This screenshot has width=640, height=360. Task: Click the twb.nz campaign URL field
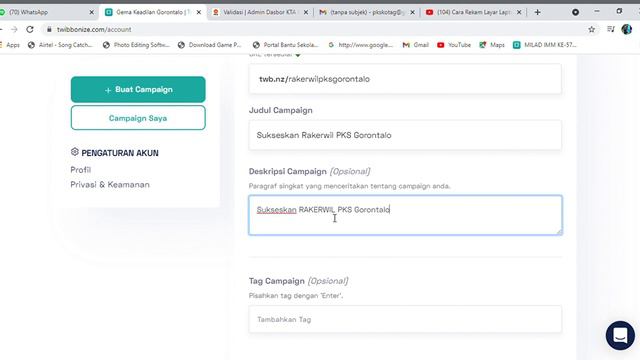coord(405,79)
